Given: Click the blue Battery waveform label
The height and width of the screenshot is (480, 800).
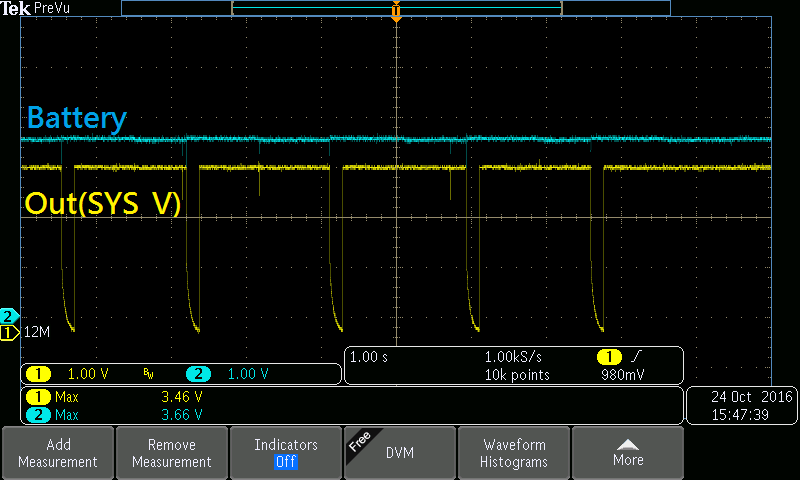Looking at the screenshot, I should (x=77, y=118).
